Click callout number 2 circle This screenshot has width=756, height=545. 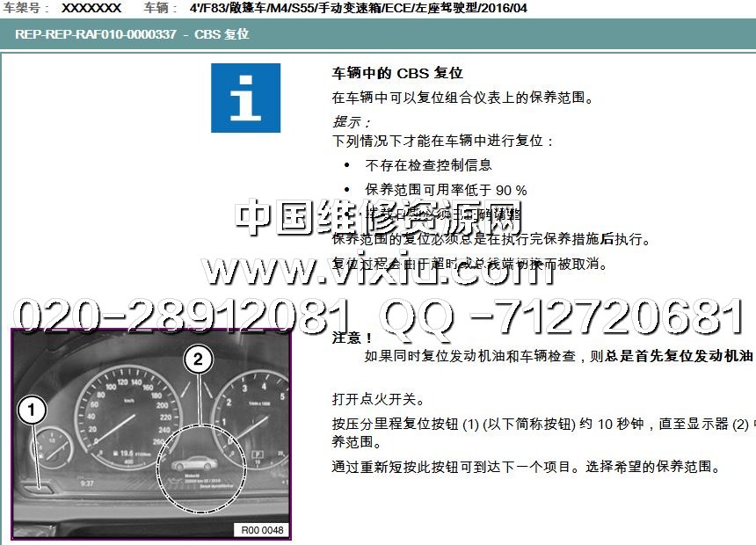coord(199,358)
